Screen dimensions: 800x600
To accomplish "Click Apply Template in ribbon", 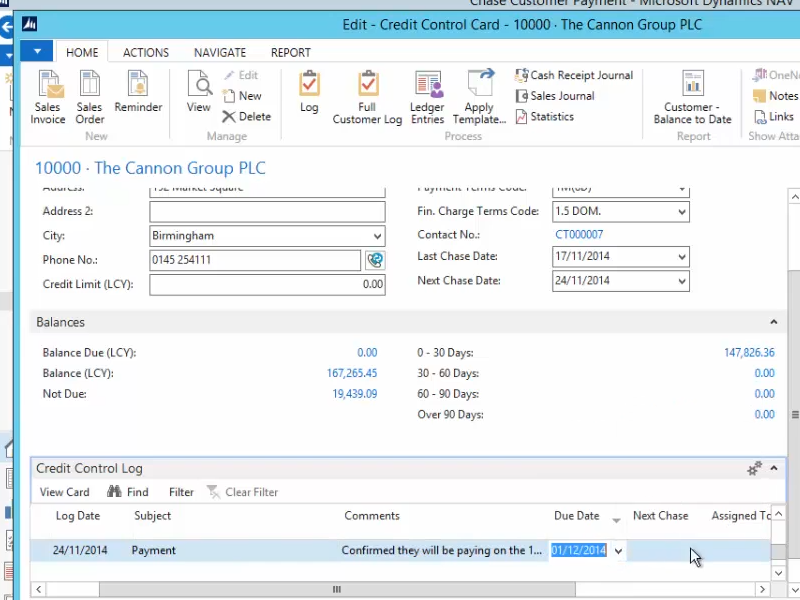I will pos(479,97).
